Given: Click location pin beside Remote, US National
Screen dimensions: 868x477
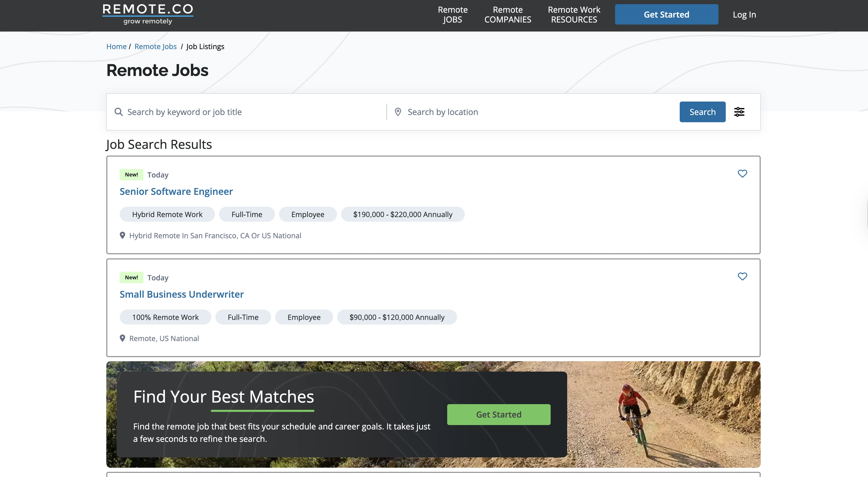Looking at the screenshot, I should [x=122, y=338].
